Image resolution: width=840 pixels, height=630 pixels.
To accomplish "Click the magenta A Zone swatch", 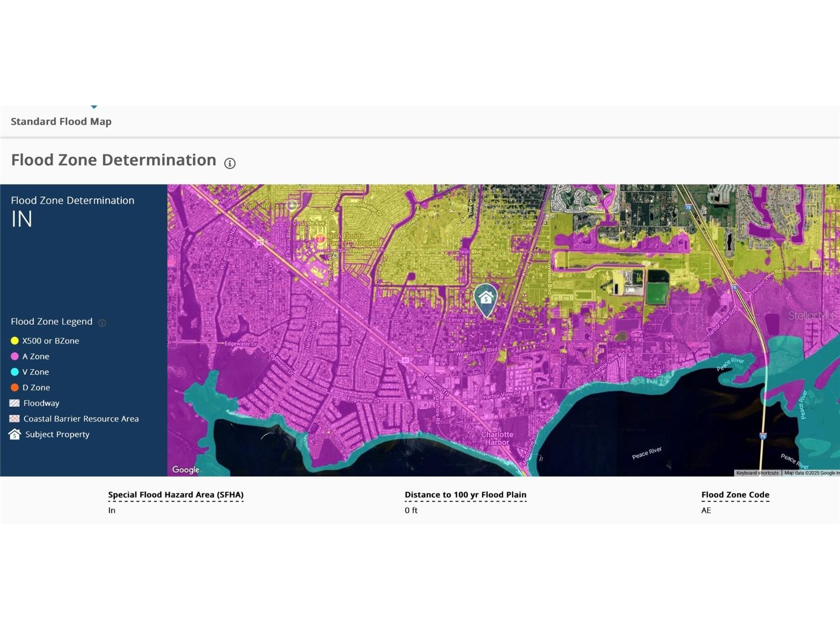I will coord(15,356).
